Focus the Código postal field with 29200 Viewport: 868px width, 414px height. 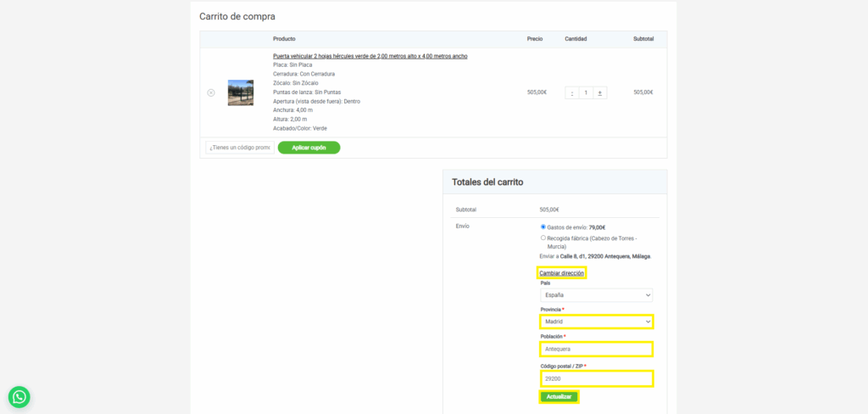tap(597, 378)
